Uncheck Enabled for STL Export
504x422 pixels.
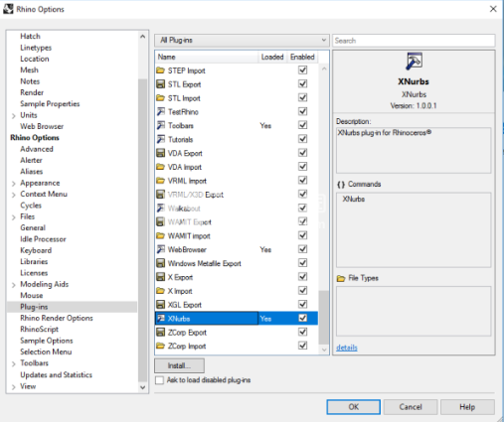[x=302, y=83]
